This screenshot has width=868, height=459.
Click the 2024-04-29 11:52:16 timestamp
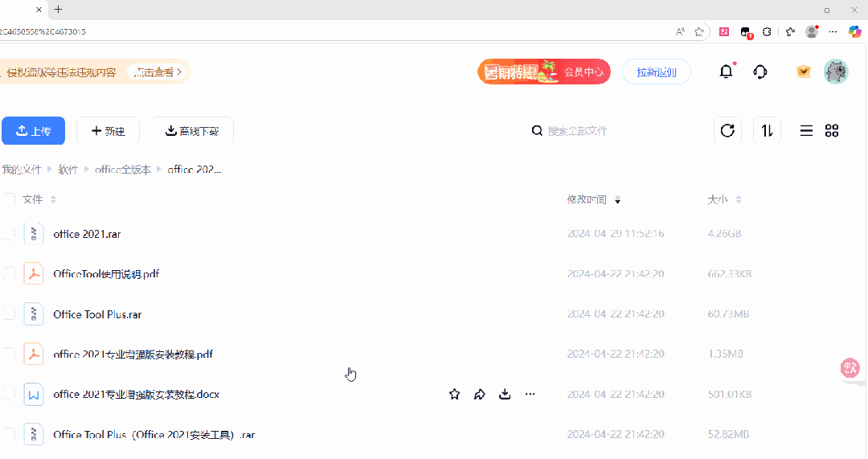[616, 234]
